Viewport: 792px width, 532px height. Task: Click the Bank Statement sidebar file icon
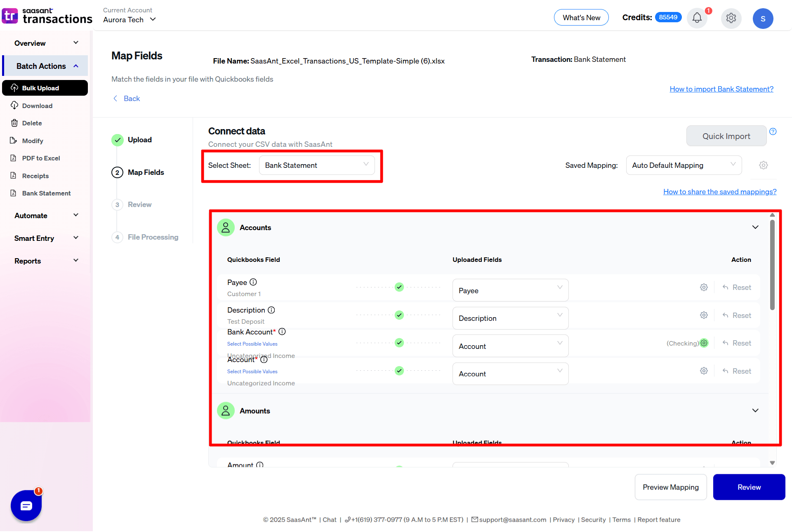14,193
